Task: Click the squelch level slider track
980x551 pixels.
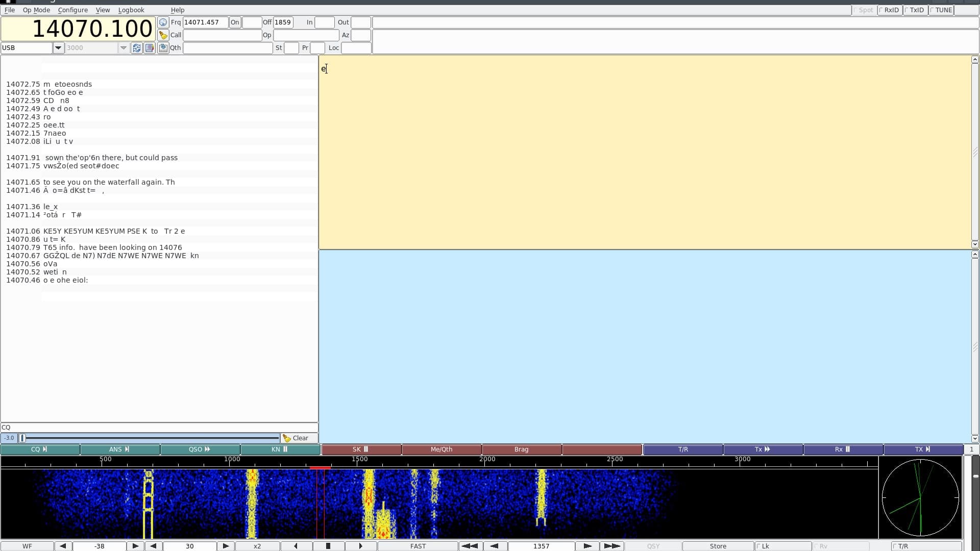Action: pyautogui.click(x=149, y=438)
